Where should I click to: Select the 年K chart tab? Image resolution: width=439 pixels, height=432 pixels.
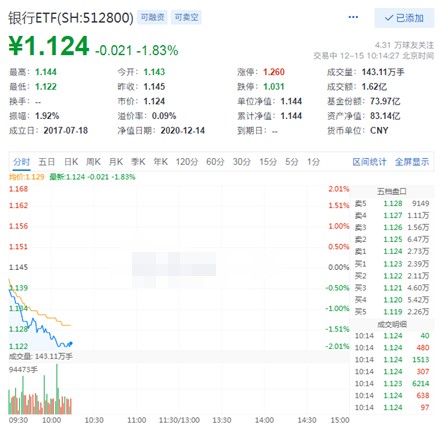point(160,162)
